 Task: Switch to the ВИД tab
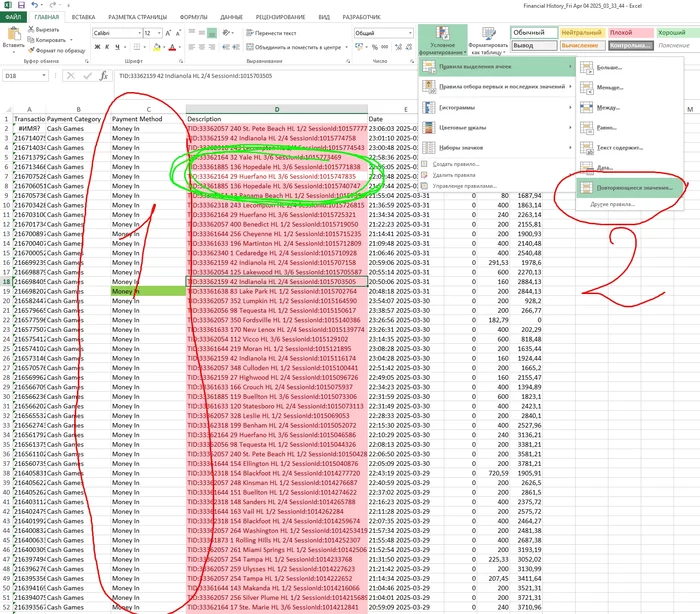[x=324, y=17]
